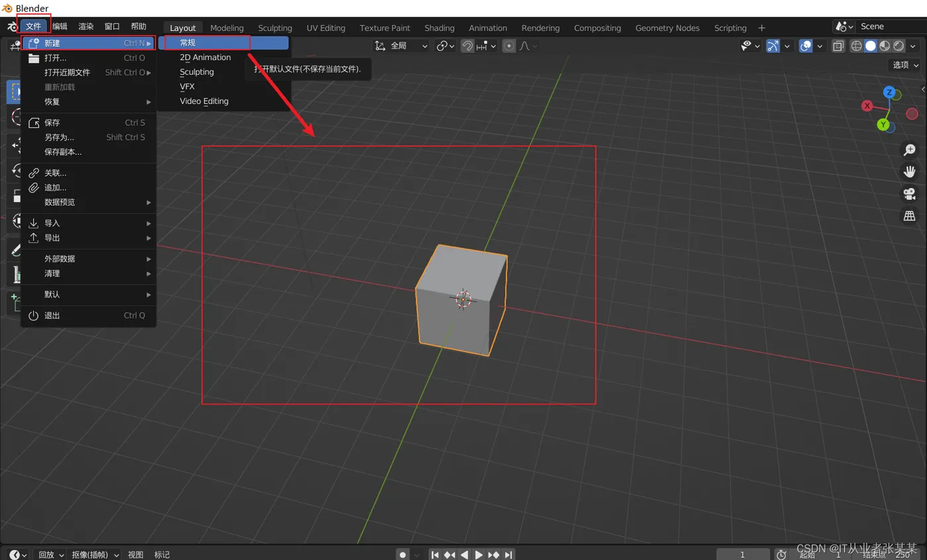Click the Scene name field
927x560 pixels.
(892, 26)
